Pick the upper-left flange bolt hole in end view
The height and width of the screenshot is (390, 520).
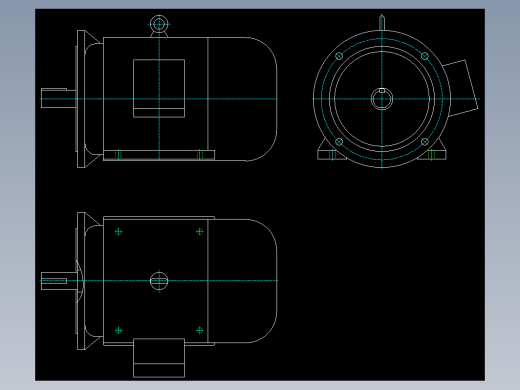click(x=339, y=56)
